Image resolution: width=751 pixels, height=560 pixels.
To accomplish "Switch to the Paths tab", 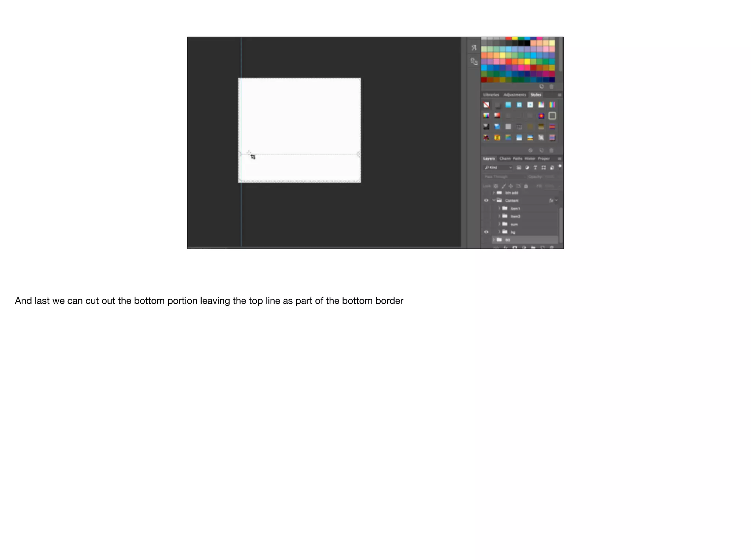I will tap(517, 159).
